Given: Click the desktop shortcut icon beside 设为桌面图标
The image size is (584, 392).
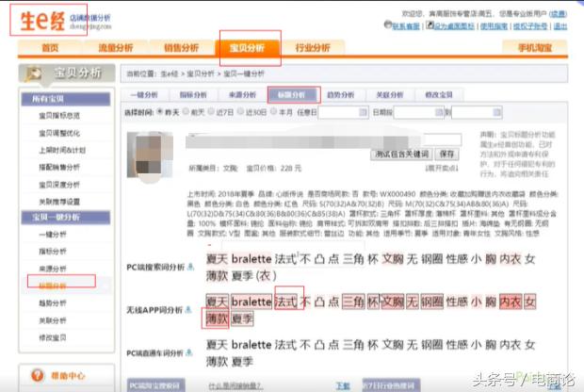Looking at the screenshot, I should click(x=430, y=24).
